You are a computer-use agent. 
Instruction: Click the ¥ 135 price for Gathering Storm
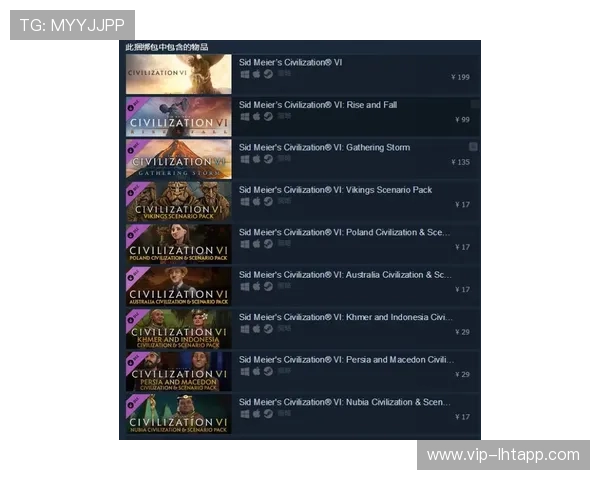click(461, 162)
